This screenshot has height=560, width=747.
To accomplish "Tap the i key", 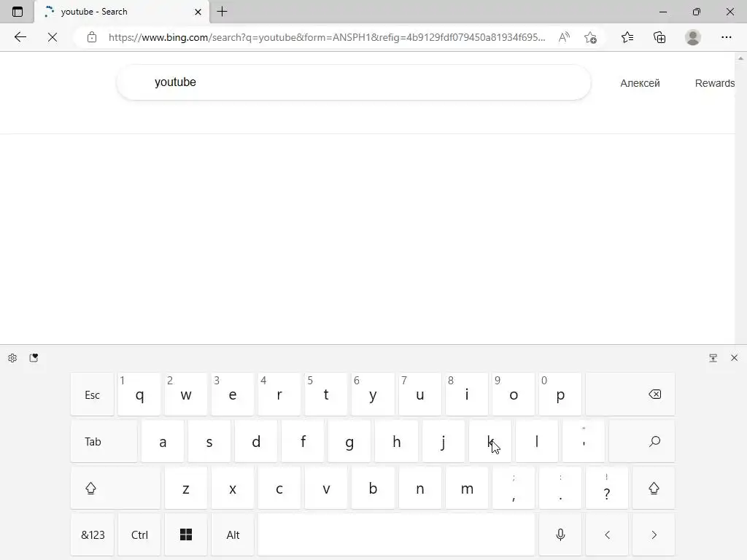I will [466, 394].
